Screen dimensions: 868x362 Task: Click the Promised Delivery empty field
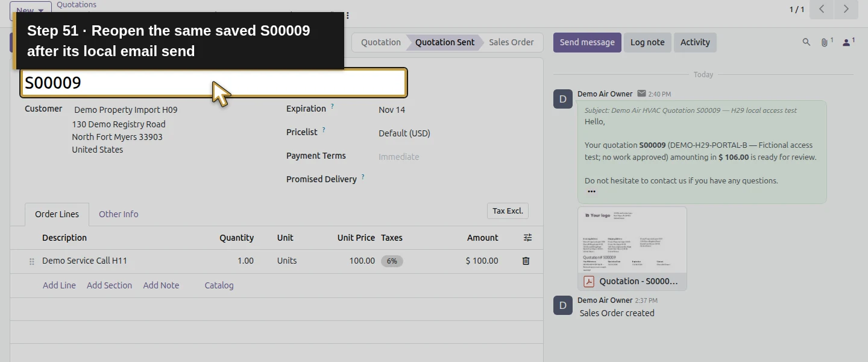coord(452,179)
